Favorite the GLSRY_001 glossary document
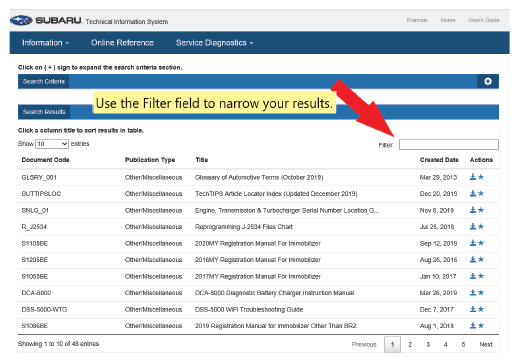Image resolution: width=519 pixels, height=362 pixels. [481, 177]
